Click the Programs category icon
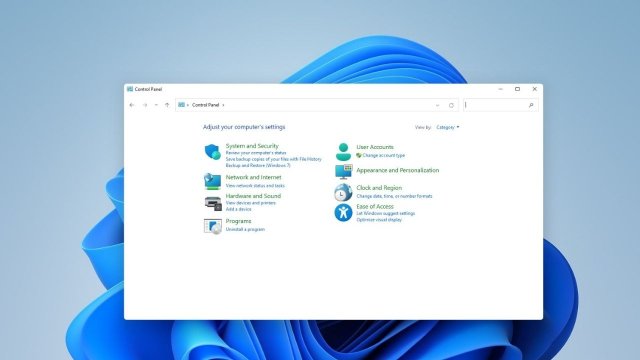Viewport: 640px width, 360px height. click(x=213, y=226)
